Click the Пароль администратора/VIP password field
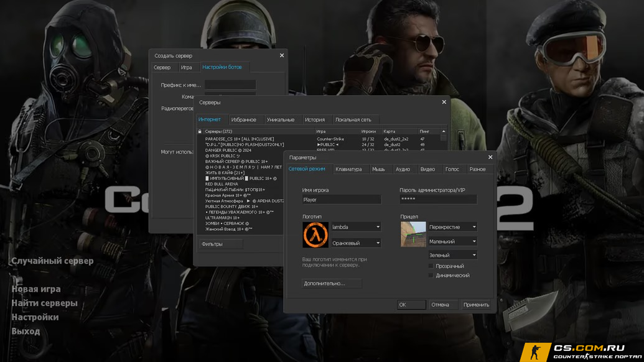The image size is (644, 362). coord(438,200)
